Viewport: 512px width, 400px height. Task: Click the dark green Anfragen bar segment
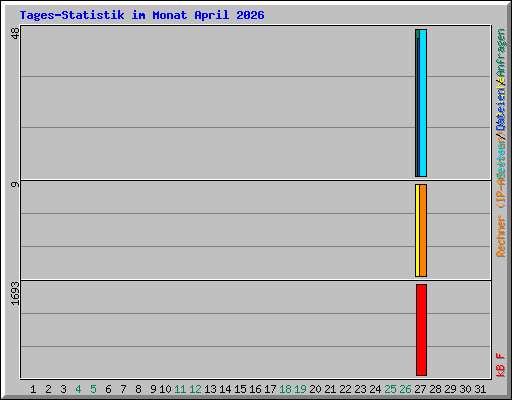point(417,34)
